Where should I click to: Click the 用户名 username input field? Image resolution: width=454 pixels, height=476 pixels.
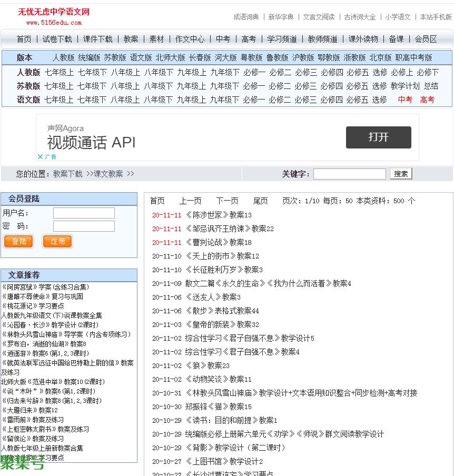click(84, 213)
